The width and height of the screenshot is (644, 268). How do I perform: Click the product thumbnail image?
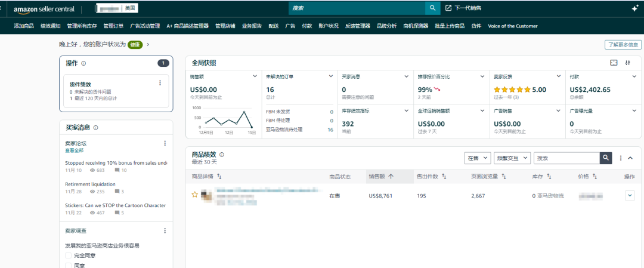coord(206,196)
